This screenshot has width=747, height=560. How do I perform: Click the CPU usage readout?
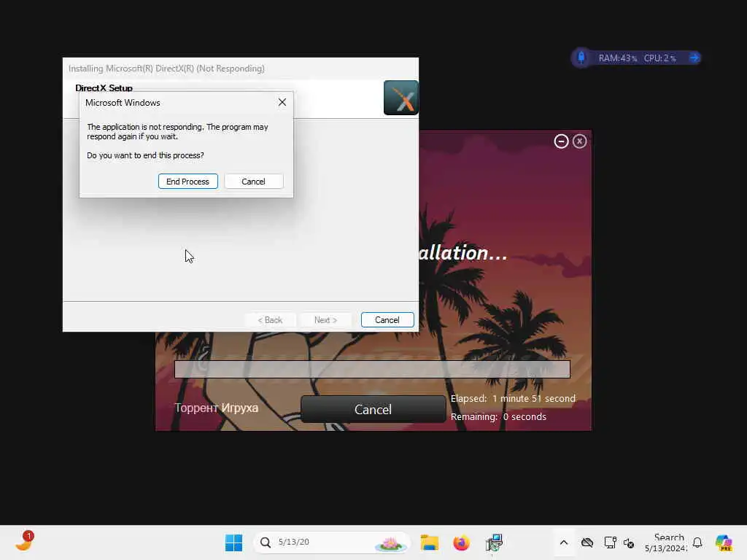coord(659,58)
